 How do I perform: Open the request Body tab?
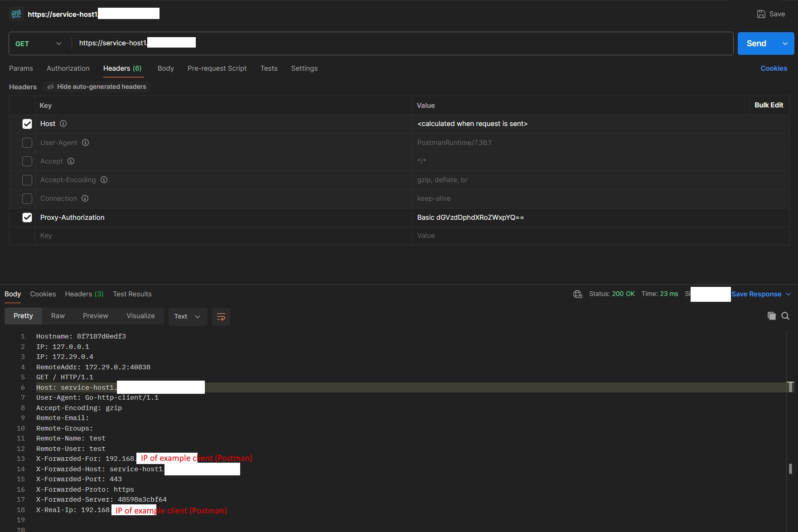coord(166,68)
